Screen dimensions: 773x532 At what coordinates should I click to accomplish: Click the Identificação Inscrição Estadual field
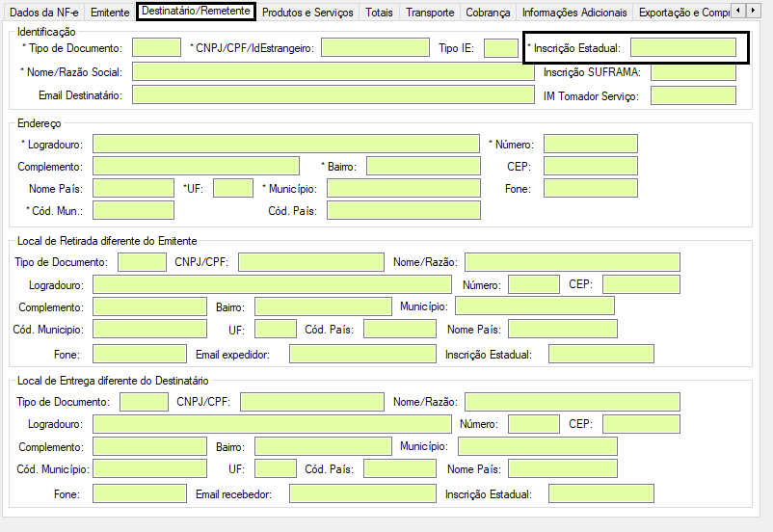683,48
